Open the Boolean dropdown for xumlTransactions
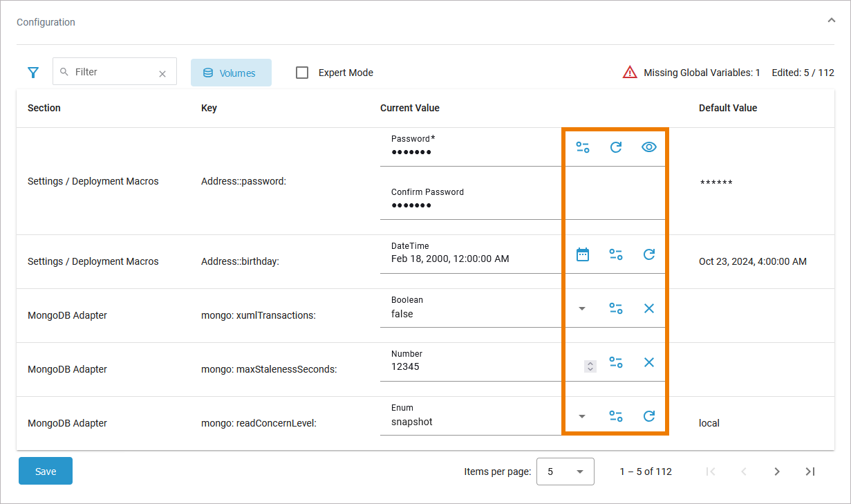Image resolution: width=851 pixels, height=504 pixels. [582, 308]
